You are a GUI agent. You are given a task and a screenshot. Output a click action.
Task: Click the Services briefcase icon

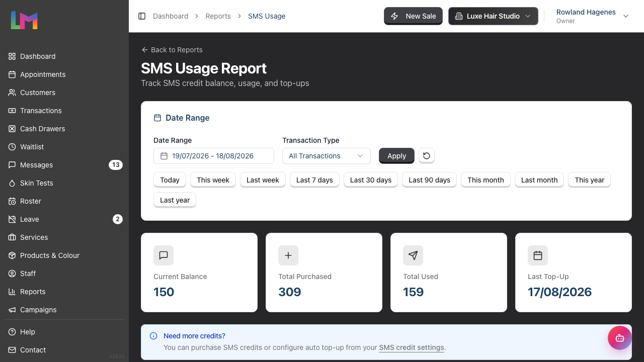12,237
